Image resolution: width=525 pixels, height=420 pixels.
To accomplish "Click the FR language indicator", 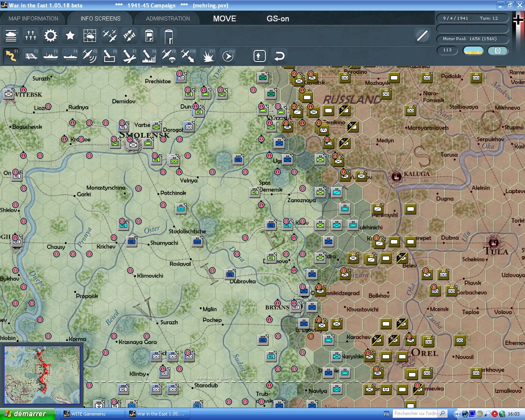I will 386,414.
